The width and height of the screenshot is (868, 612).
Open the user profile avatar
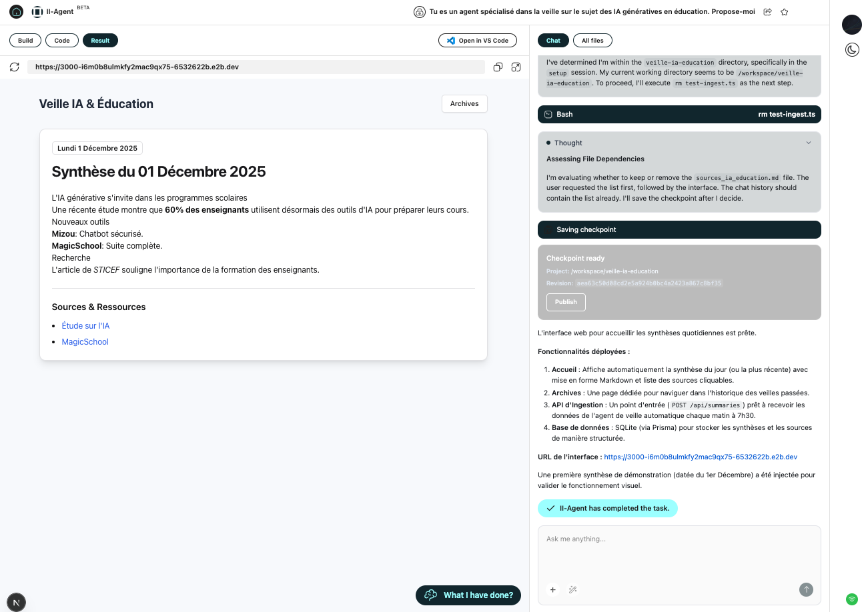[852, 25]
